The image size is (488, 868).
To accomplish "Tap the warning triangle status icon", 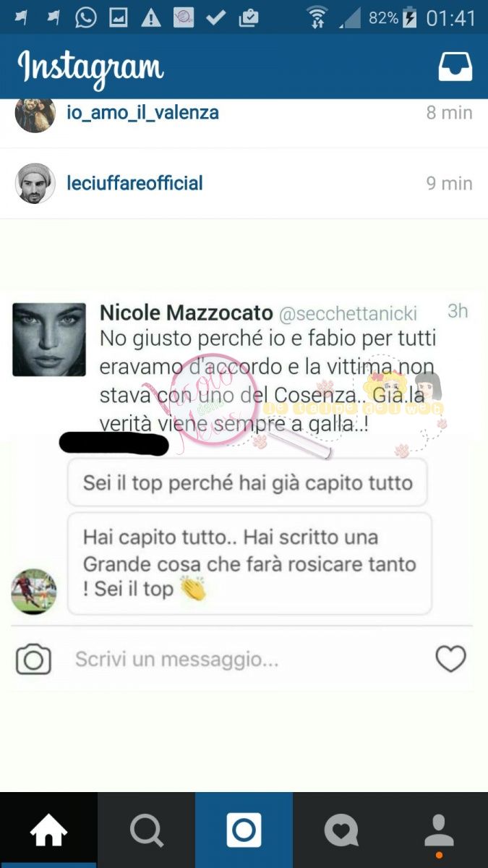I will 150,17.
